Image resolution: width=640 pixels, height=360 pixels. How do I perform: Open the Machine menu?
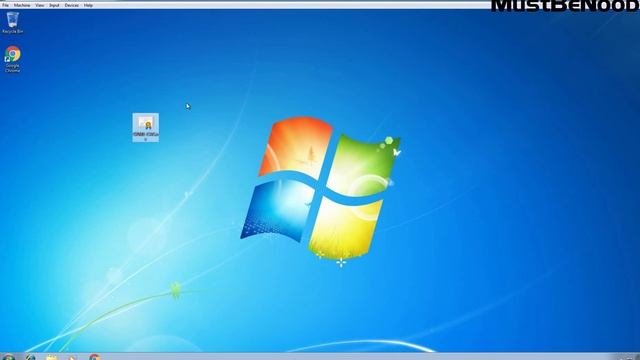coord(22,5)
